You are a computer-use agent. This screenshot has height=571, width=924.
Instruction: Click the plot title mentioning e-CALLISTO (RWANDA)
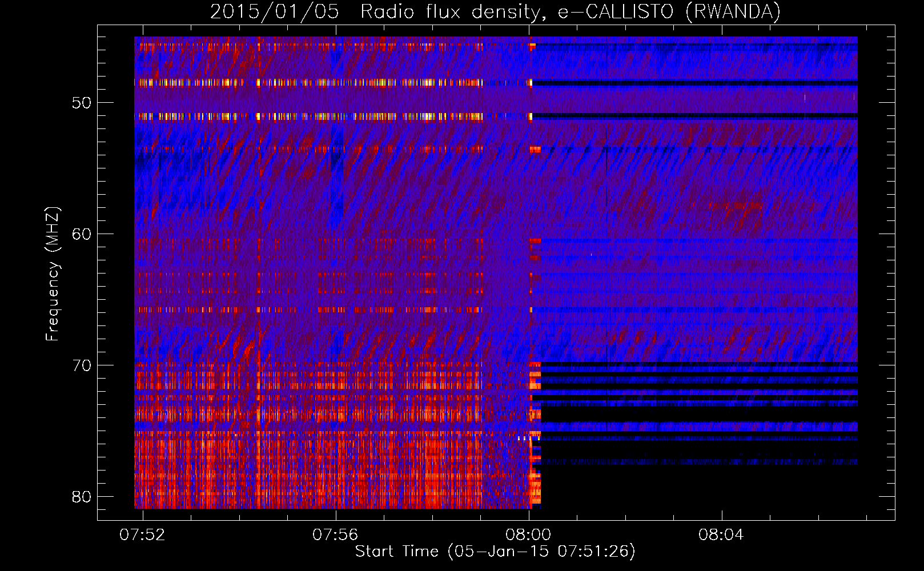[495, 11]
